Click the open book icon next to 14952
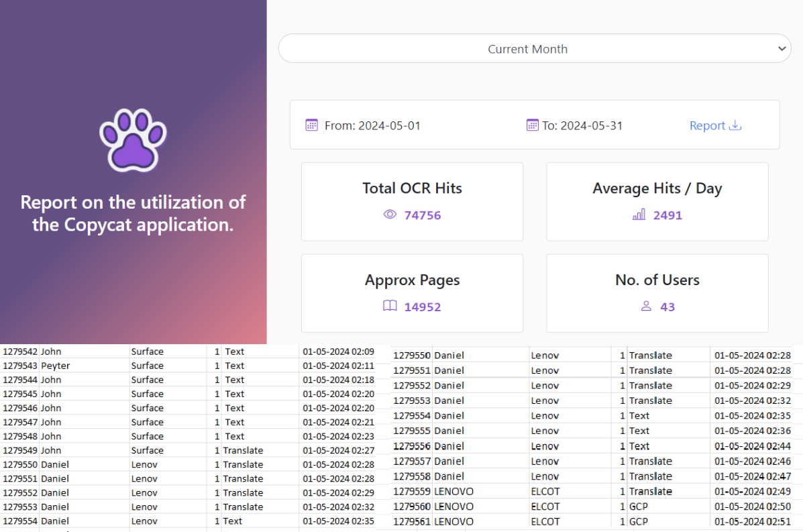The width and height of the screenshot is (803, 532). [389, 307]
